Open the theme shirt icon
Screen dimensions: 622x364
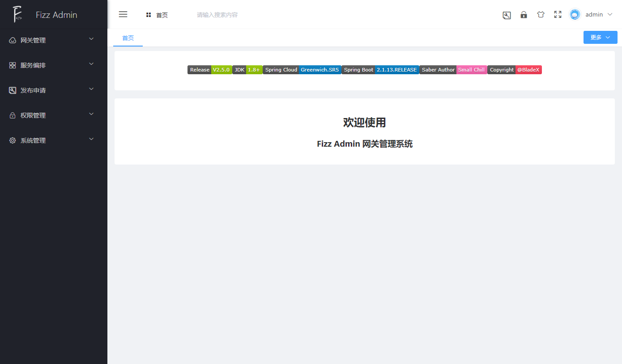coord(541,15)
